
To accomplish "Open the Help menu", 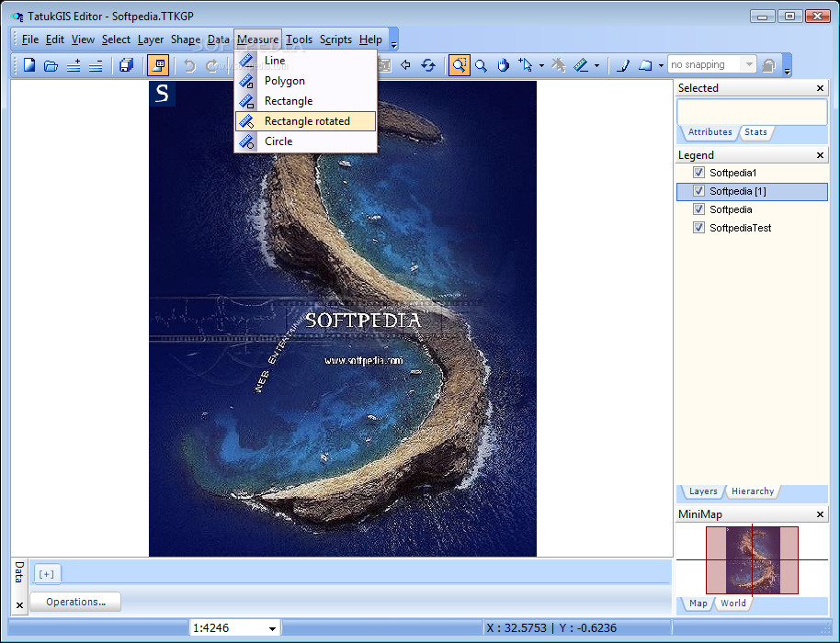I will click(x=370, y=39).
